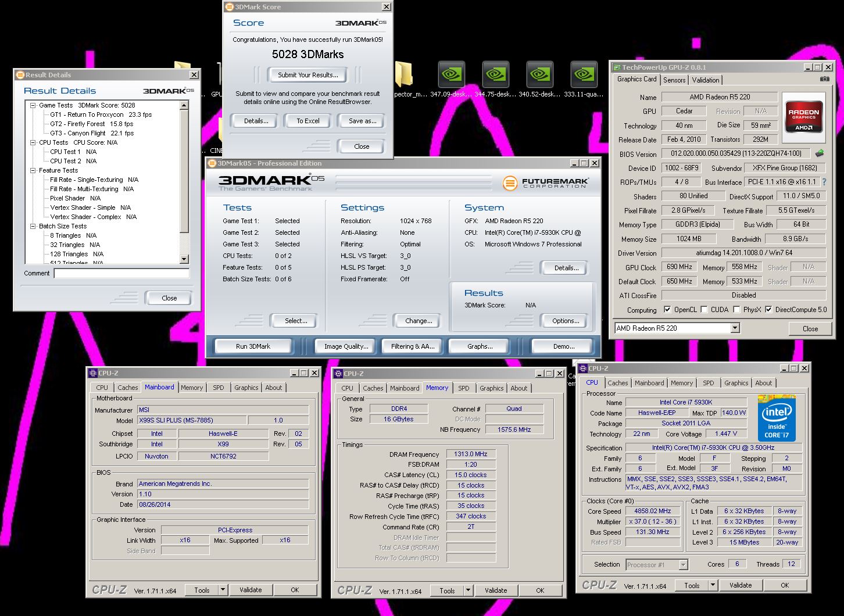Click the 3DMark Score title bar icon
Image resolution: width=844 pixels, height=616 pixels.
229,7
